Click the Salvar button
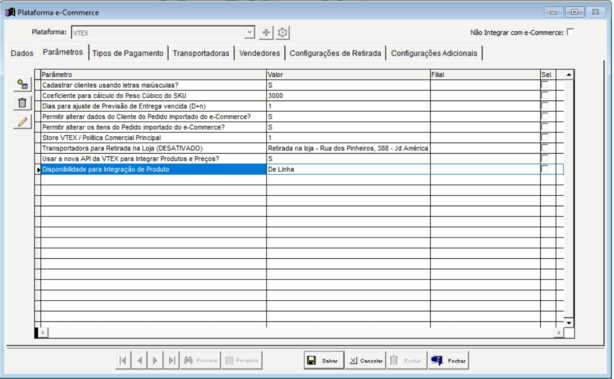Image resolution: width=614 pixels, height=379 pixels. (324, 360)
